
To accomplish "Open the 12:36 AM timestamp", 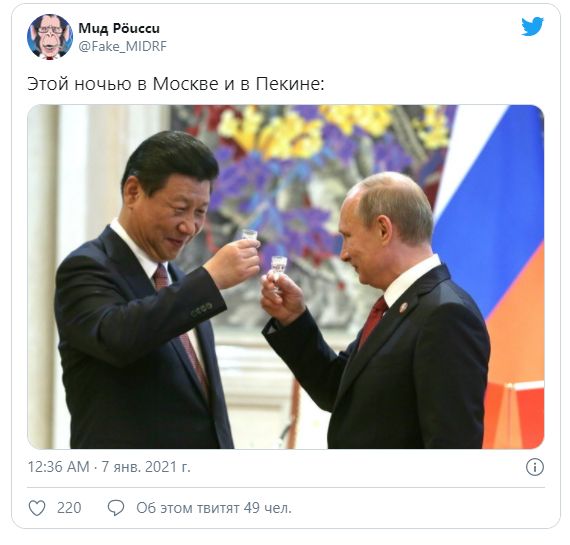I will coord(59,467).
